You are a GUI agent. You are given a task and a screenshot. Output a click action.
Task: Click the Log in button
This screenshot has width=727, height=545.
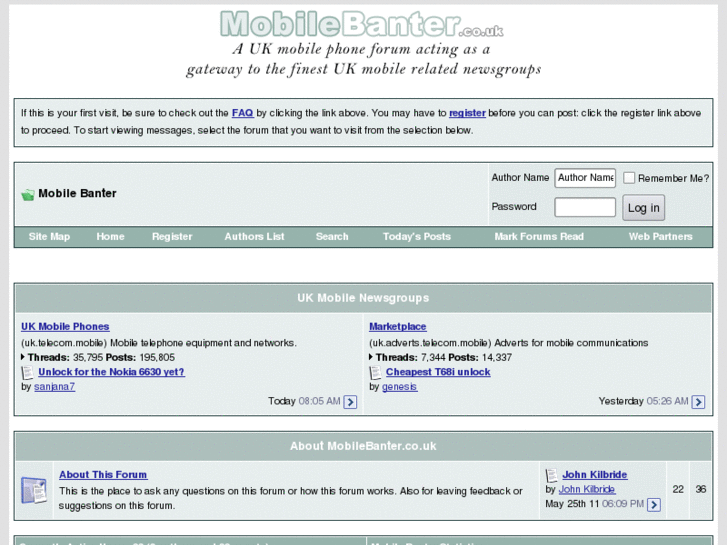(x=644, y=208)
